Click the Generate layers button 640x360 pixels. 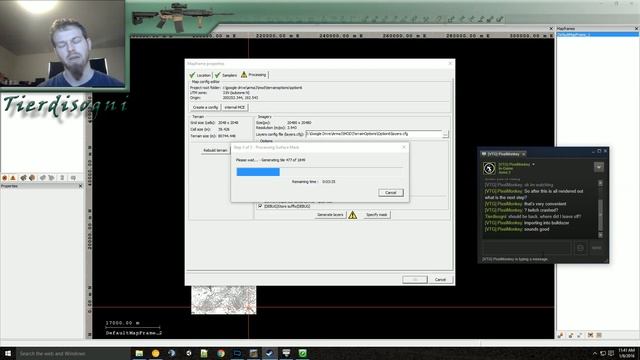tap(330, 215)
